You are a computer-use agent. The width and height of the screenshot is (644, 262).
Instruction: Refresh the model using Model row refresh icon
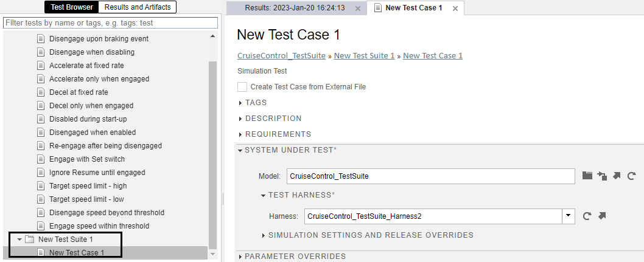pos(632,176)
